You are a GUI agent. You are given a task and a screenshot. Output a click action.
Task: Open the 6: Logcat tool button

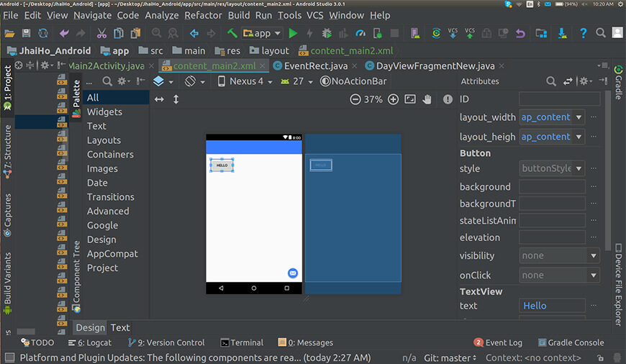(x=90, y=343)
